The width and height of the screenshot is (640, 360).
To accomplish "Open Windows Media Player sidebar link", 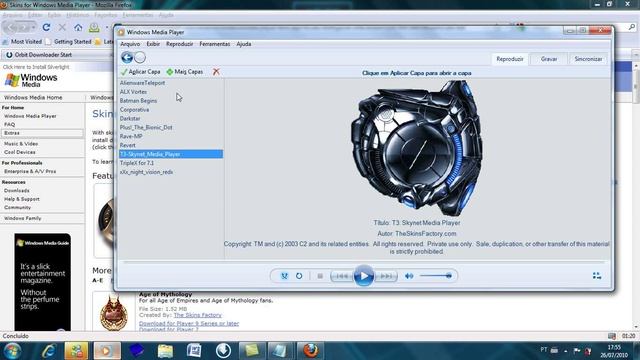I will 30,116.
